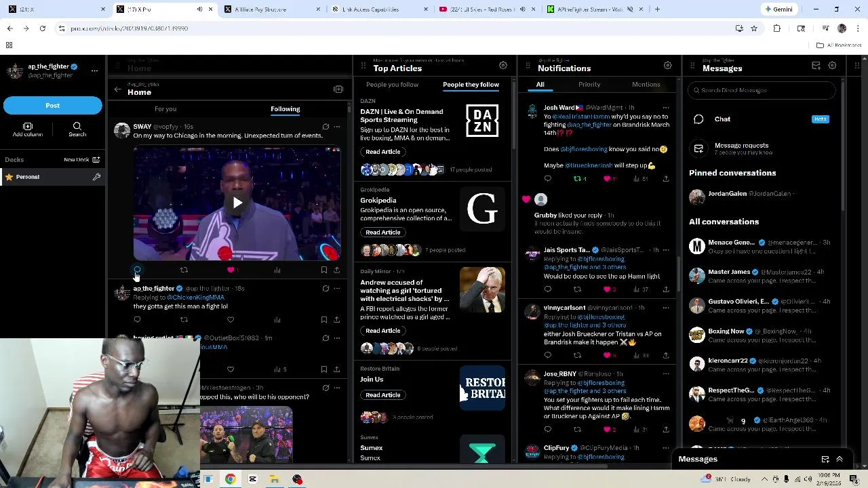
Task: Focus Search Direct Messages field
Action: click(762, 90)
